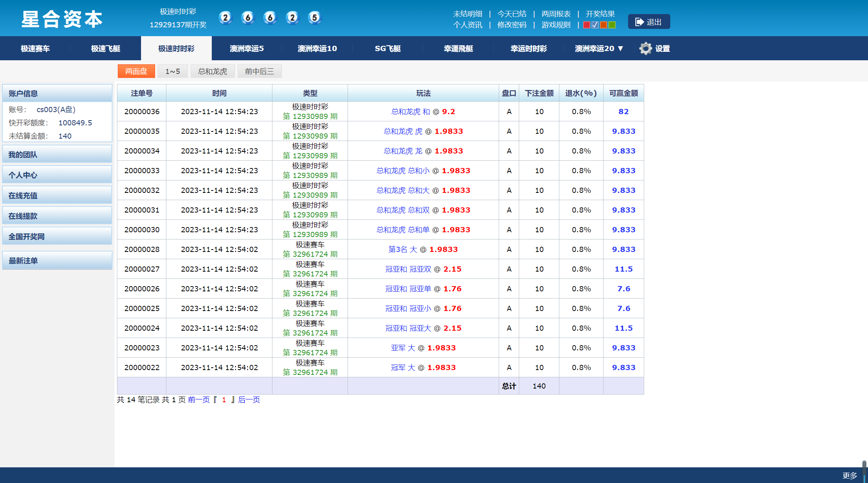Open 个人中心 in the sidebar
Screen dimensions: 868x483
tap(57, 175)
